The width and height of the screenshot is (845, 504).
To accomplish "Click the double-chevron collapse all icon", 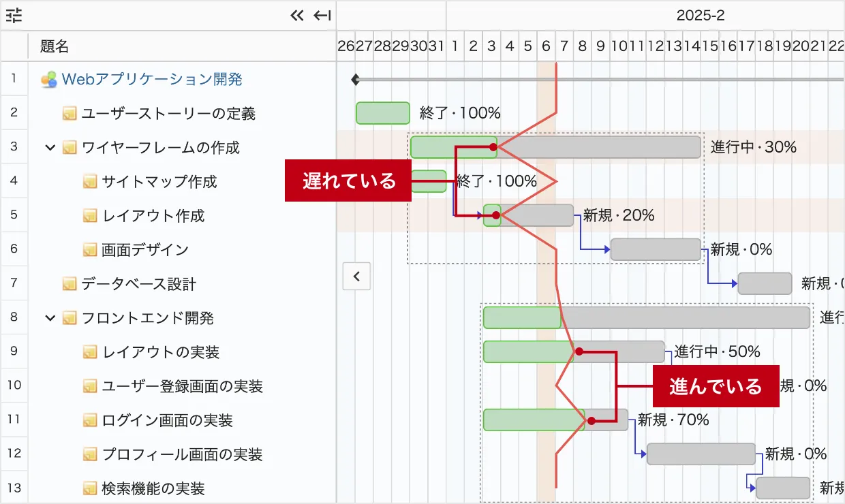I will coord(296,15).
